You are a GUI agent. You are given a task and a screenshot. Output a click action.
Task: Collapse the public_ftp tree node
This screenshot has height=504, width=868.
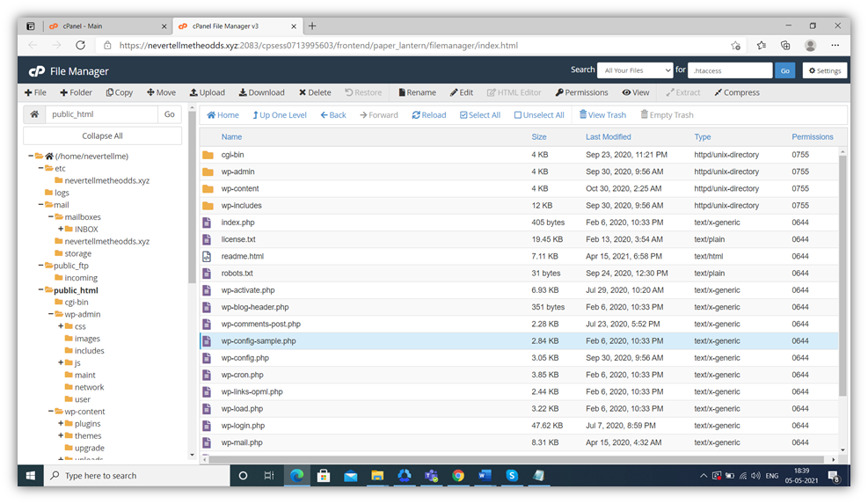(x=40, y=266)
